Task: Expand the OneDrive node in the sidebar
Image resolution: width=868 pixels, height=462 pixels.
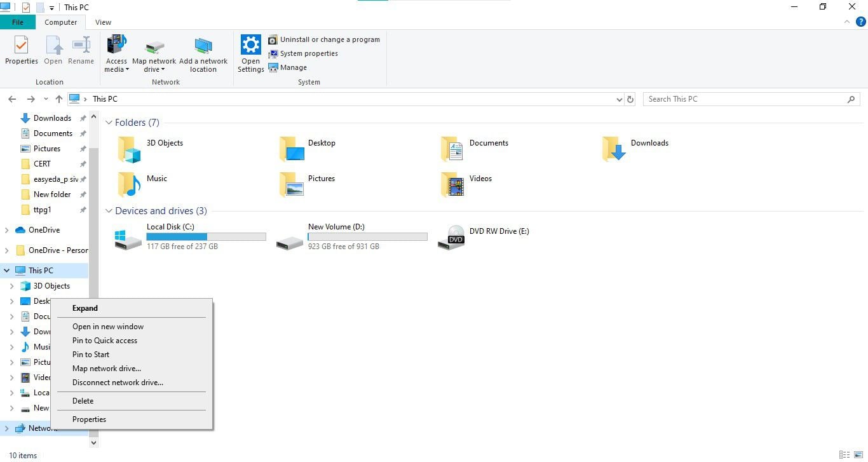Action: click(x=6, y=229)
